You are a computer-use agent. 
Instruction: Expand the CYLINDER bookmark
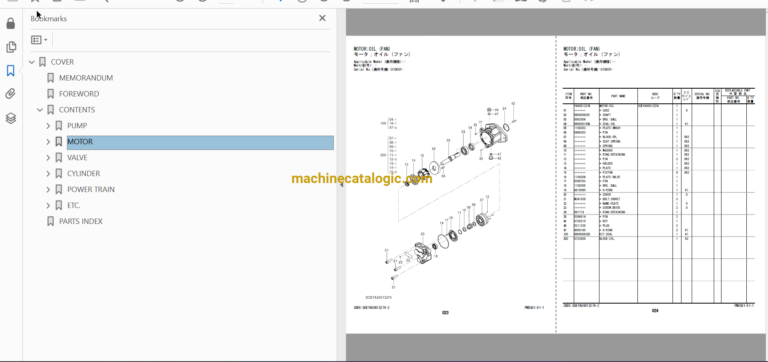pyautogui.click(x=48, y=173)
